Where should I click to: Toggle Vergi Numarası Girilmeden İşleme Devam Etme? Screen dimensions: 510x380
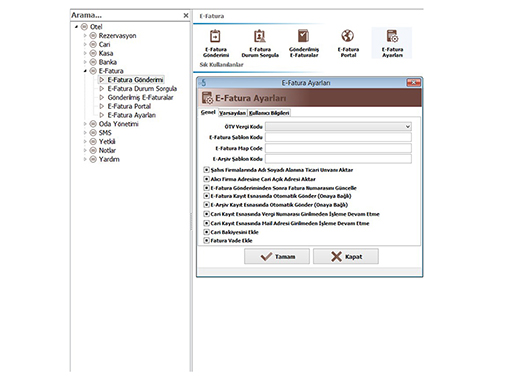[x=206, y=214]
